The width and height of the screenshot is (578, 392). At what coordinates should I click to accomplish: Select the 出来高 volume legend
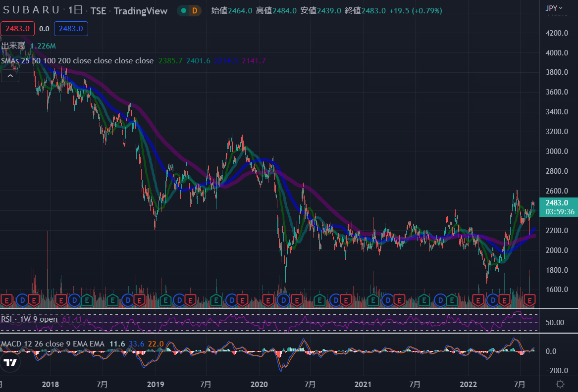pyautogui.click(x=13, y=46)
